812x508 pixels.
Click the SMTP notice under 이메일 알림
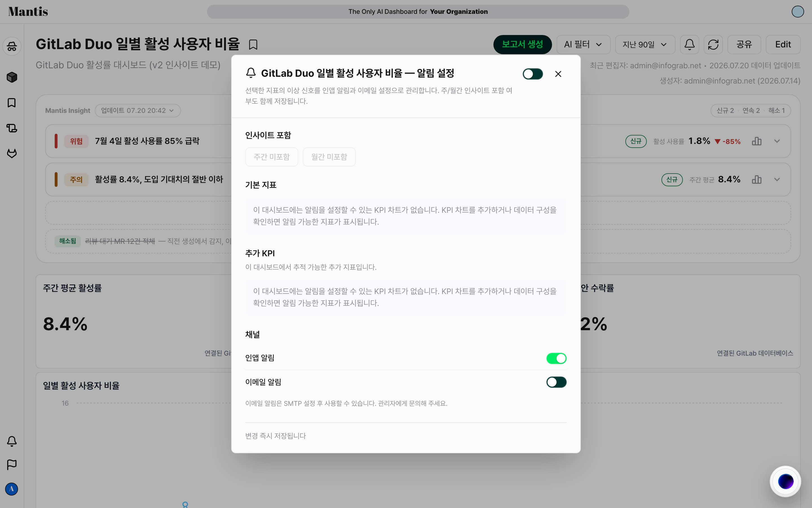click(x=346, y=403)
